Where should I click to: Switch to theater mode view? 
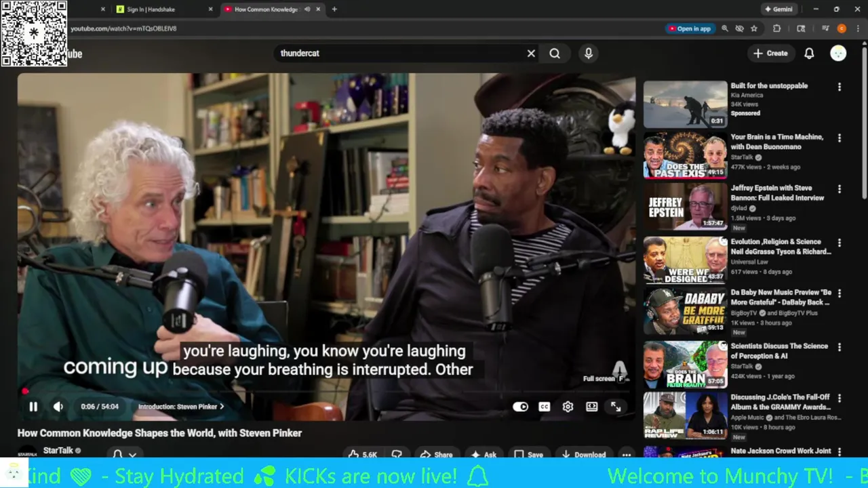point(591,407)
